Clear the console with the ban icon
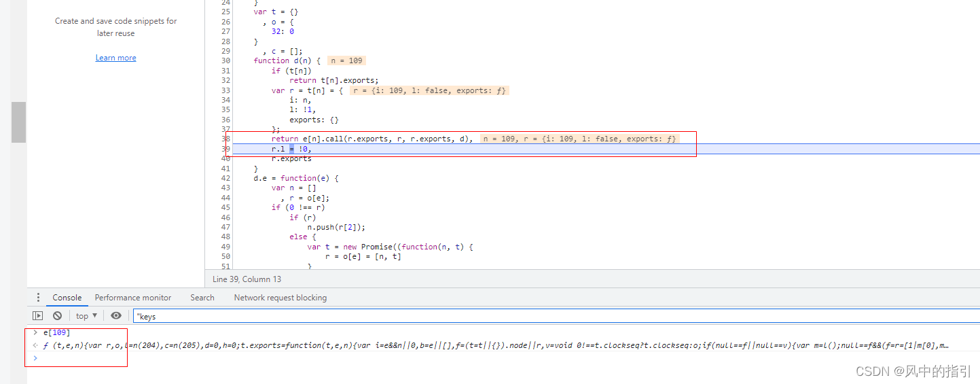The image size is (980, 384). (58, 315)
